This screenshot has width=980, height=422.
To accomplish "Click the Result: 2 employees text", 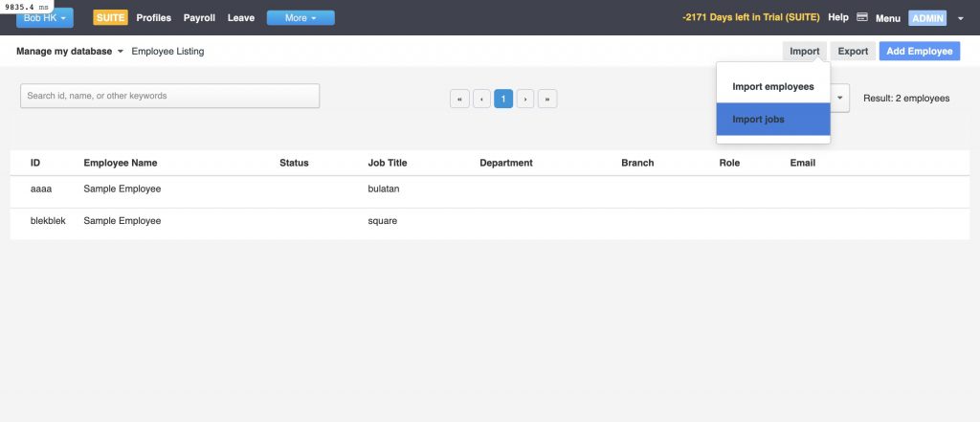I will coord(906,99).
